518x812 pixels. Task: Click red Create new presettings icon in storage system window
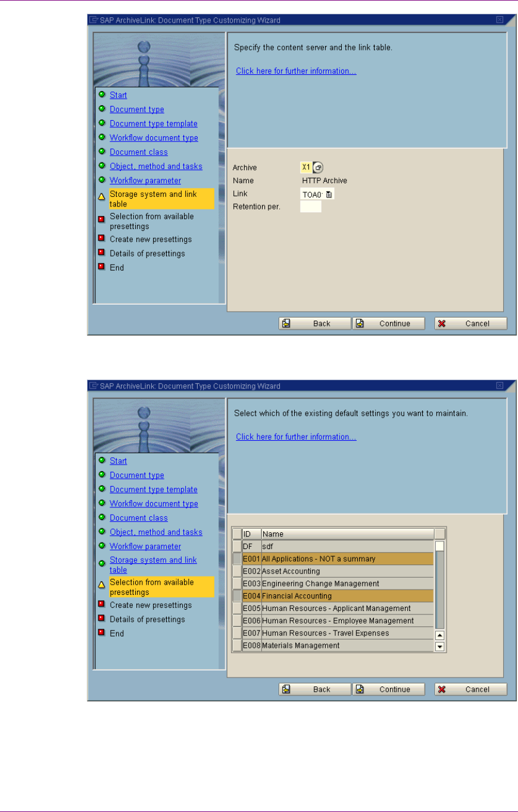click(102, 239)
